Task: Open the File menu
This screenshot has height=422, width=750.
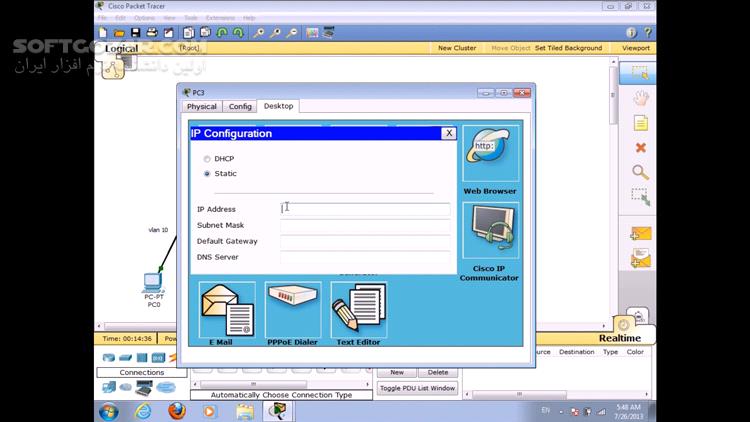Action: (x=102, y=18)
